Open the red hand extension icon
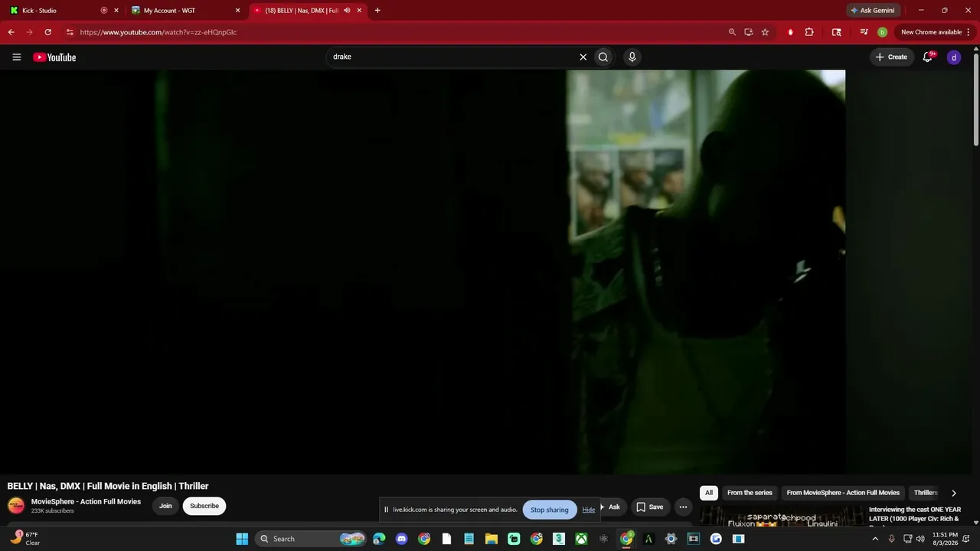The height and width of the screenshot is (551, 980). tap(790, 32)
